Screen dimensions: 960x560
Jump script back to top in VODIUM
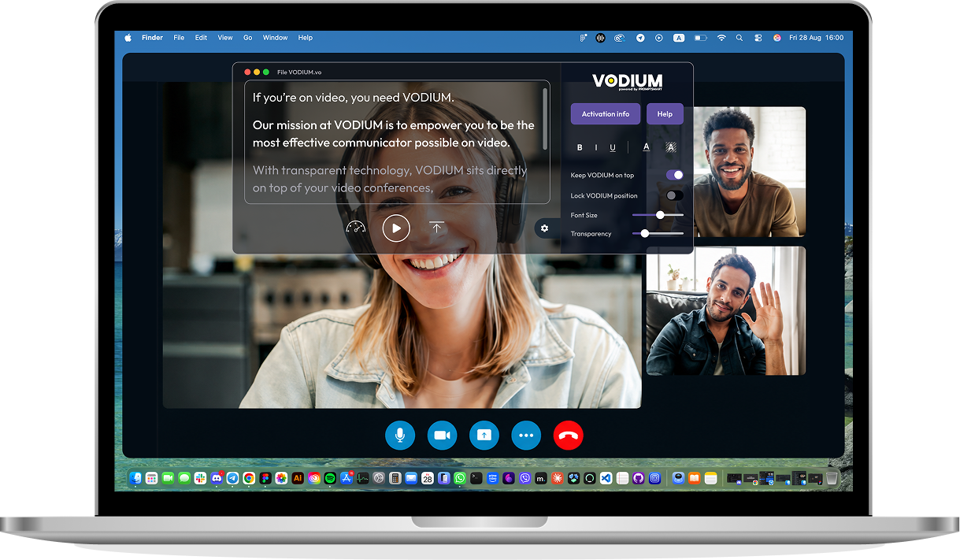point(436,228)
